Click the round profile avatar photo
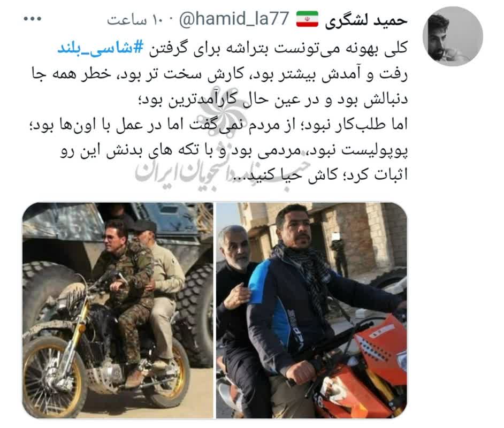The width and height of the screenshot is (504, 428). point(452,36)
